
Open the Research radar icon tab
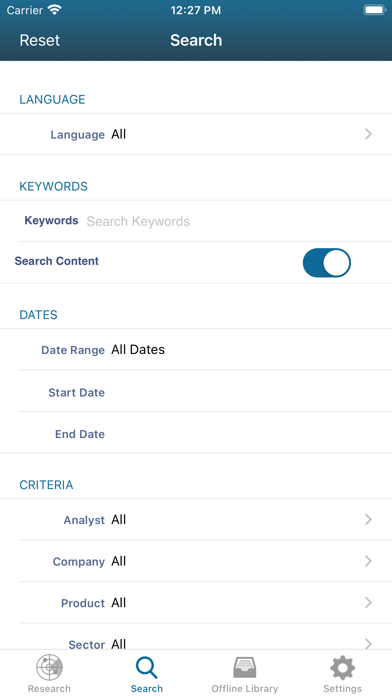point(49,667)
